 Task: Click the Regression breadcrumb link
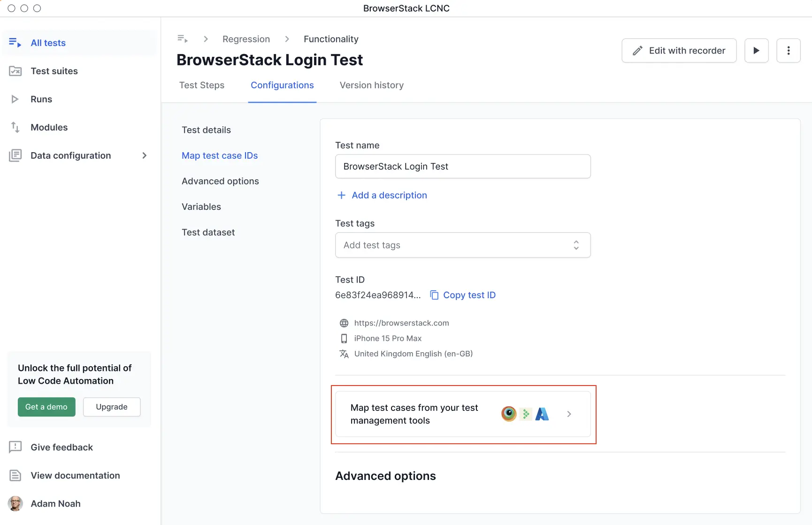point(246,39)
